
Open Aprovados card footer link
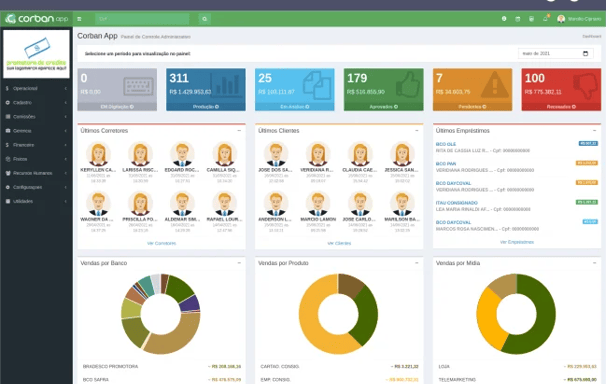[x=383, y=107]
